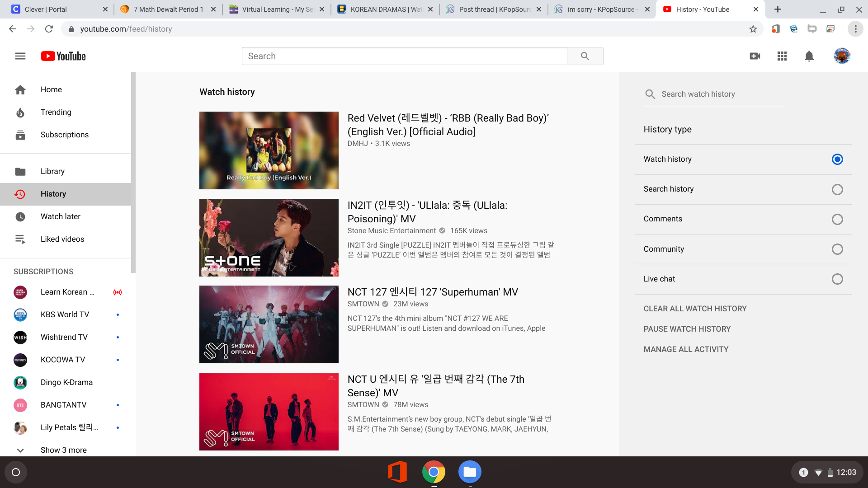868x488 pixels.
Task: Click CLEAR ALL WATCH HISTORY
Action: (695, 309)
